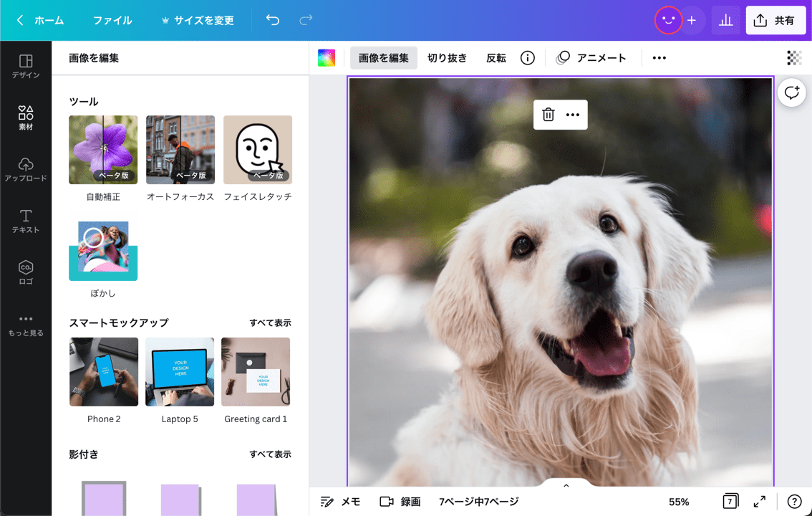Open the ファイル menu
The width and height of the screenshot is (812, 516).
coord(112,21)
